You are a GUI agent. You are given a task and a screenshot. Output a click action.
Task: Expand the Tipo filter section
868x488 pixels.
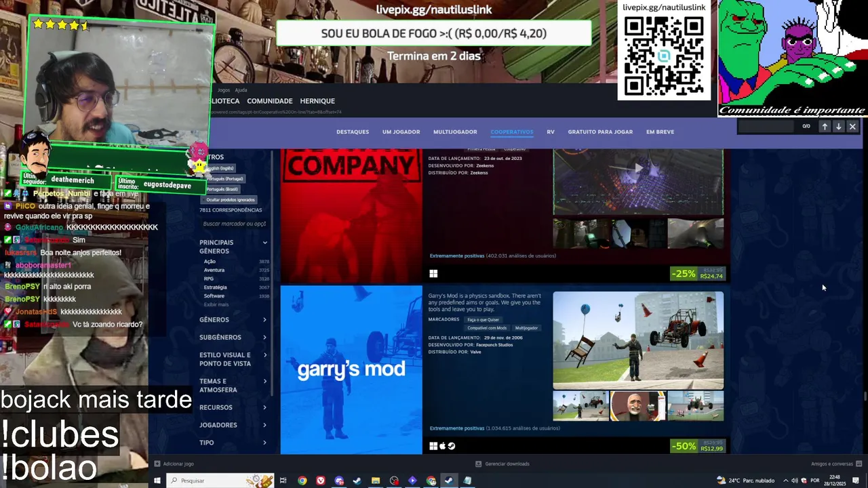(x=234, y=443)
